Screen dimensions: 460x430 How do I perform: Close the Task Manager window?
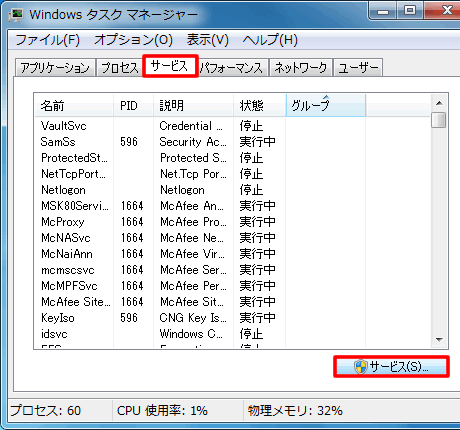tap(442, 11)
